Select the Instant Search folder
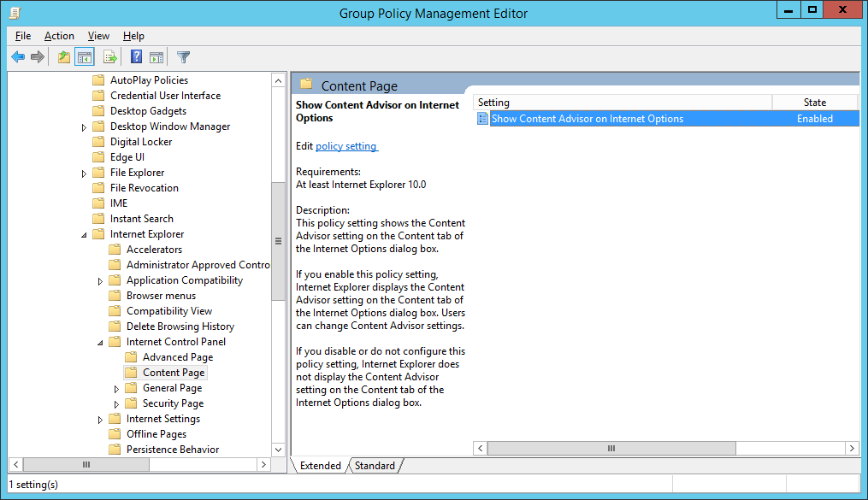 [142, 219]
